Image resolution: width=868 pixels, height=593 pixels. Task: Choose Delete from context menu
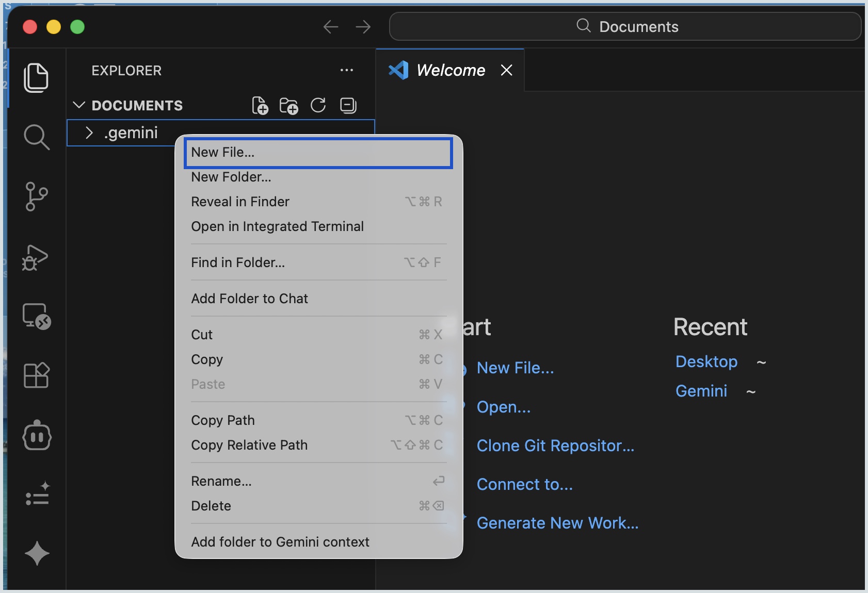pyautogui.click(x=318, y=506)
